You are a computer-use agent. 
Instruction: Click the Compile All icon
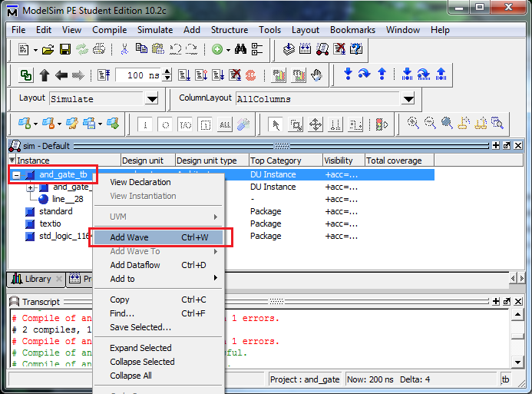[x=305, y=49]
